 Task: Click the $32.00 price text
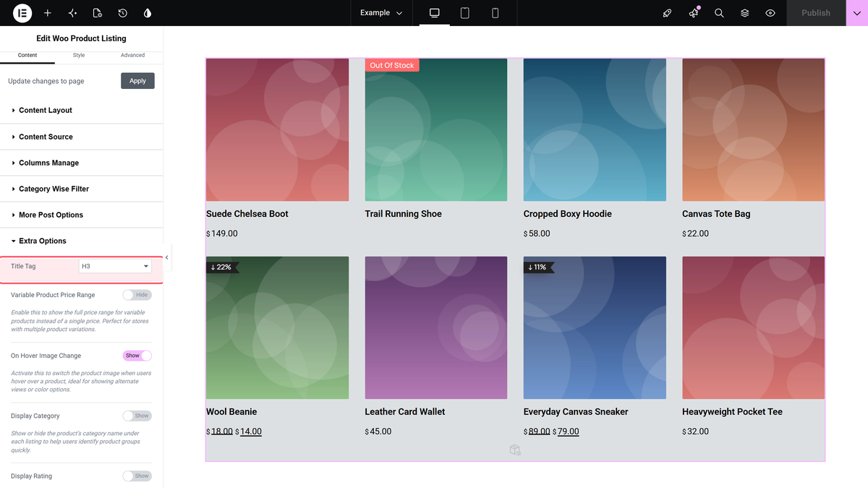click(695, 432)
